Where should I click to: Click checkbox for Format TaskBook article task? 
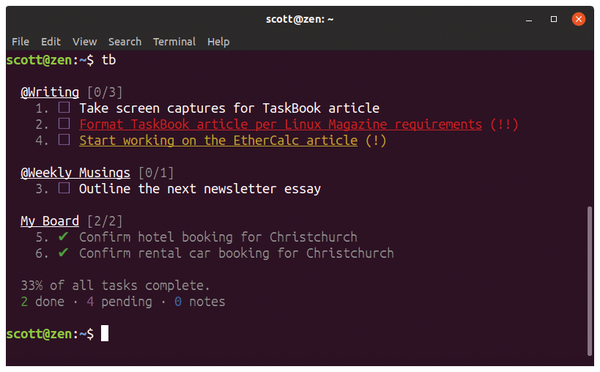pos(64,124)
